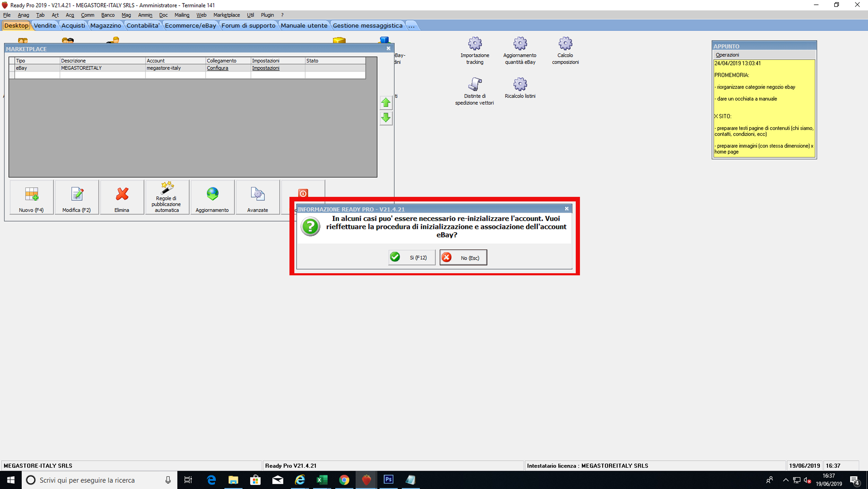868x489 pixels.
Task: Select the eBay Tipo cell
Action: point(37,68)
